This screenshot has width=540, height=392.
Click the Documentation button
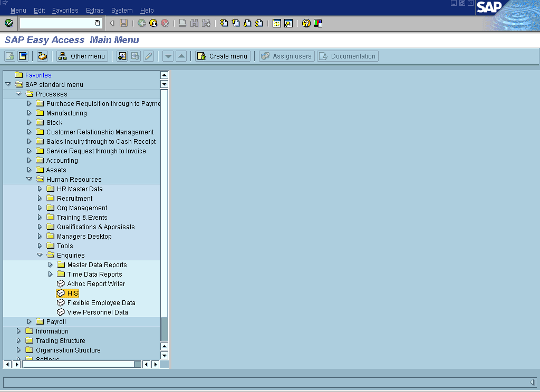(348, 56)
